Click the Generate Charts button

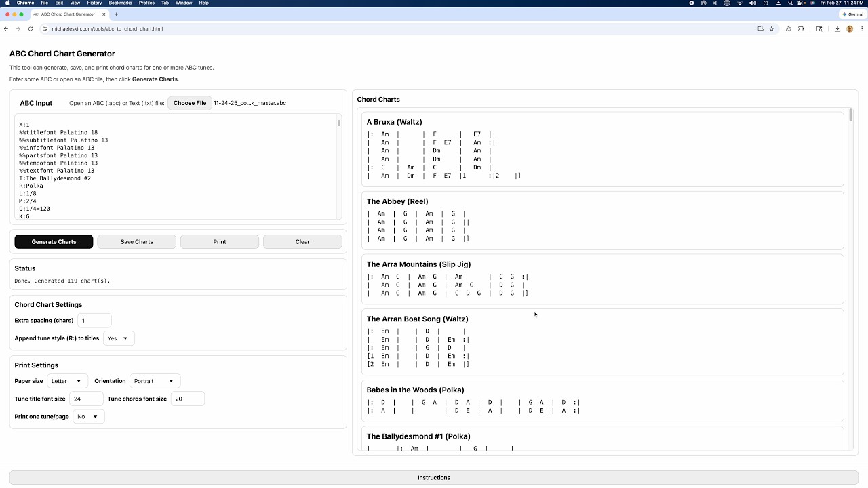54,241
